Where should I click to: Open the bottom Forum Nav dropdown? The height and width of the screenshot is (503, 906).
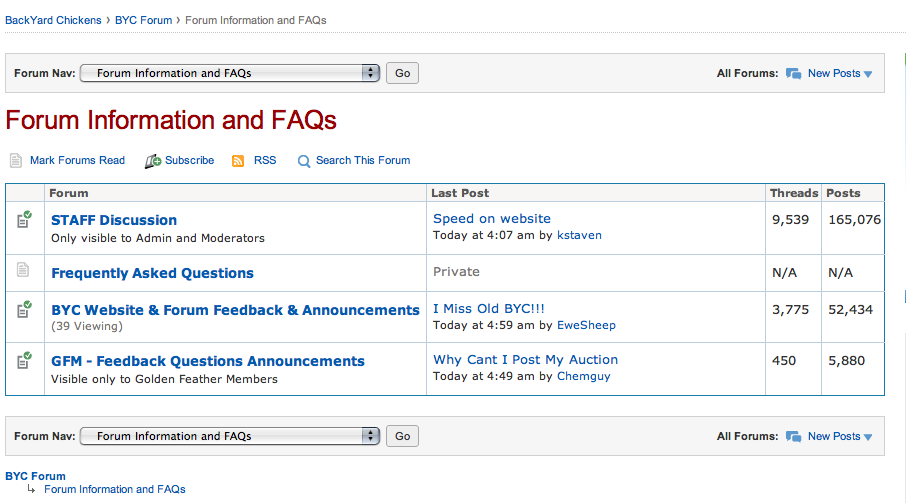[x=229, y=436]
